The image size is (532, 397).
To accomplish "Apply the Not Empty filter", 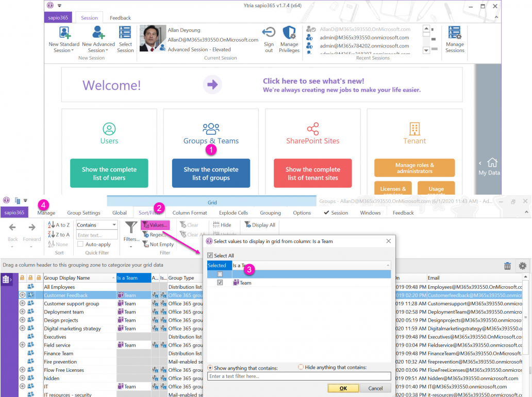I will [x=158, y=244].
